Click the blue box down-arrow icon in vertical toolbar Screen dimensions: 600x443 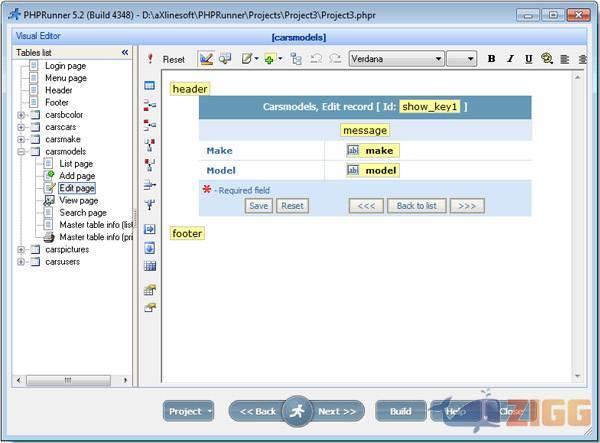[x=150, y=248]
